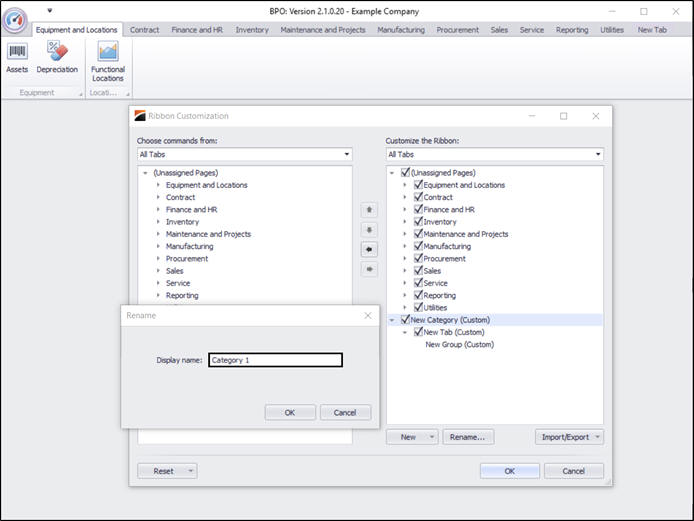The width and height of the screenshot is (694, 521).
Task: Uncheck New Category (Custom) checkbox
Action: click(x=405, y=319)
